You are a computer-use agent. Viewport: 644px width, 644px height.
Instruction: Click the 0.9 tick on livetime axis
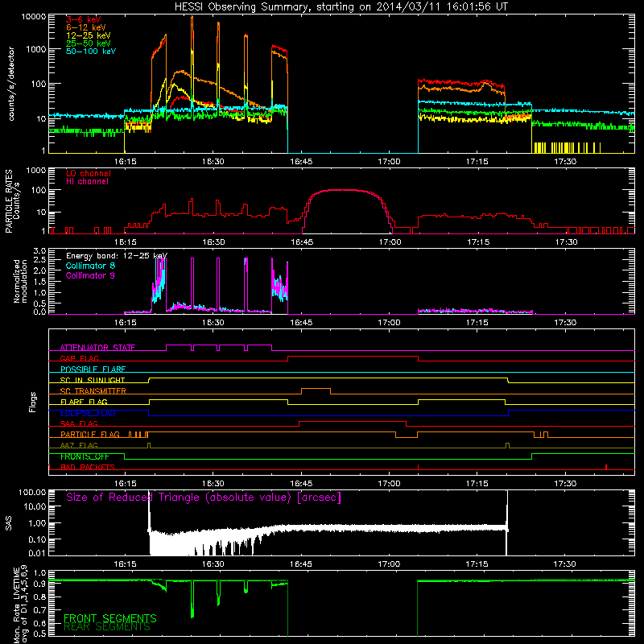point(39,584)
